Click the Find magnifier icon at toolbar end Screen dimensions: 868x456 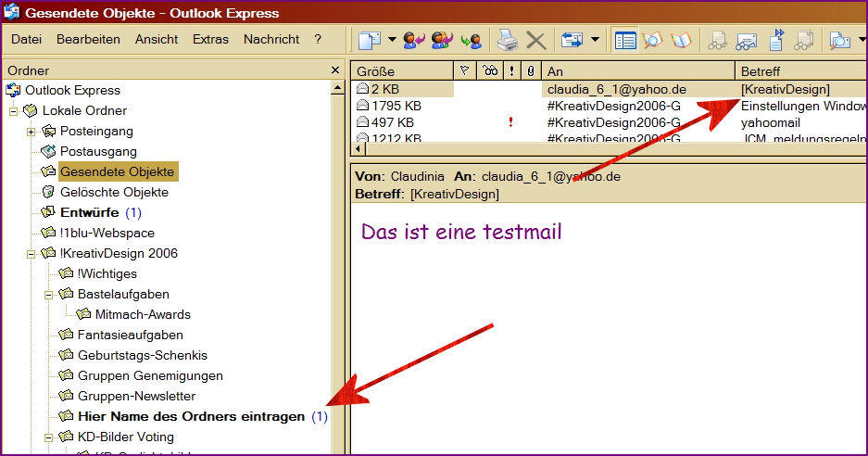click(840, 41)
